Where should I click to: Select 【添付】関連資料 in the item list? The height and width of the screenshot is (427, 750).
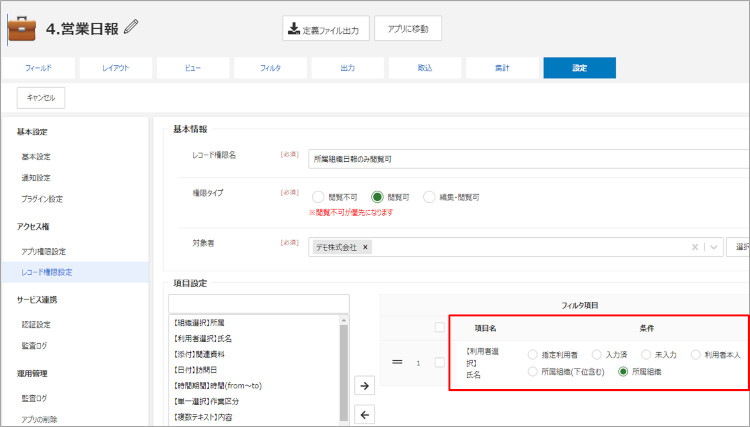tap(199, 354)
